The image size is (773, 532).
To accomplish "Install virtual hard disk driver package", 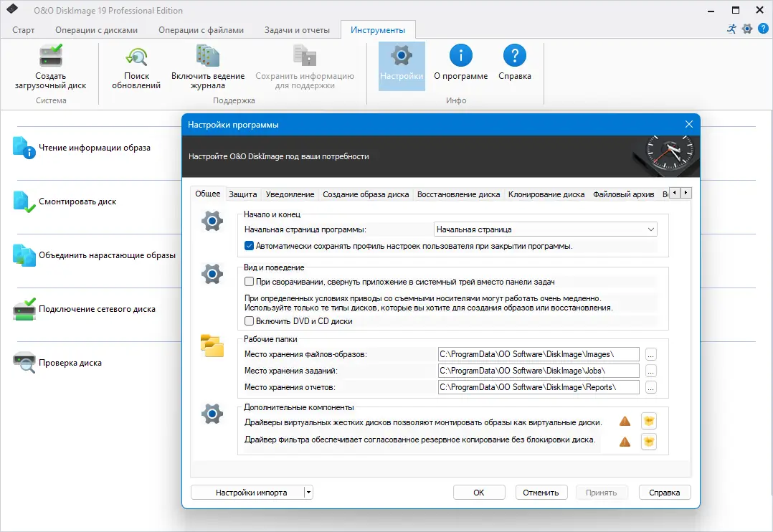I will [x=648, y=421].
